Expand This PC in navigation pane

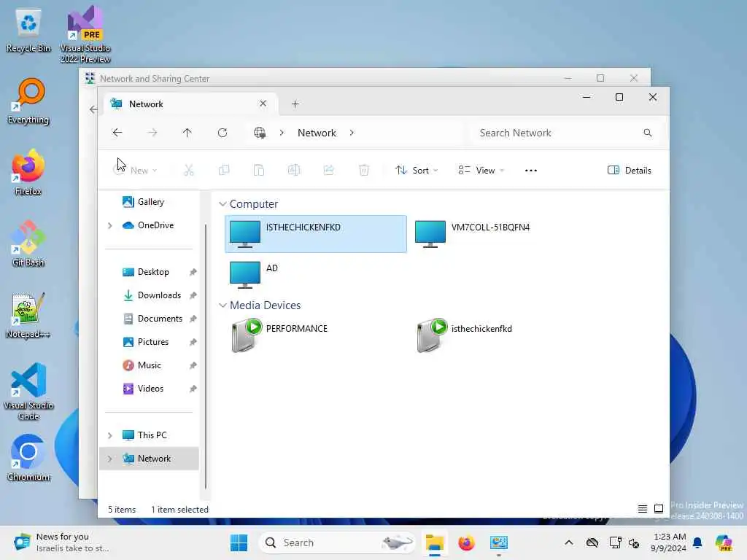click(110, 435)
